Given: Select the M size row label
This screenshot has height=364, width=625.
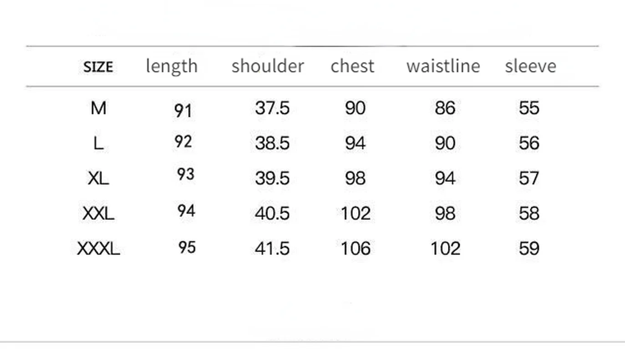Looking at the screenshot, I should pyautogui.click(x=98, y=108).
